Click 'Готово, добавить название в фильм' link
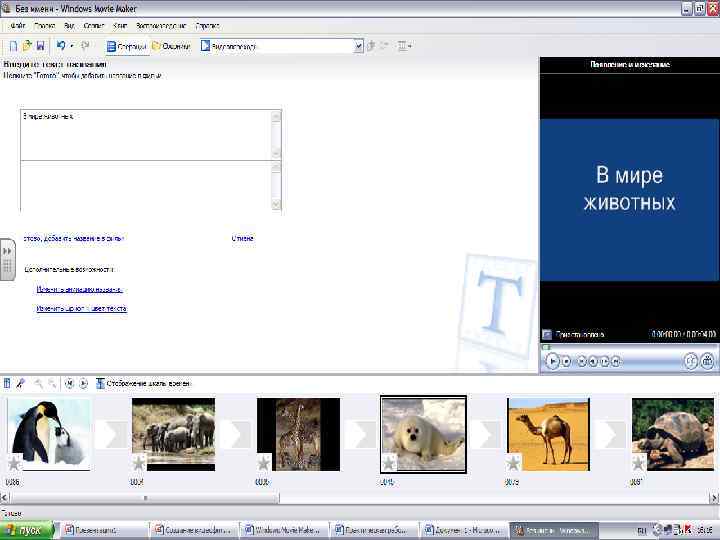This screenshot has width=720, height=540. pyautogui.click(x=73, y=238)
